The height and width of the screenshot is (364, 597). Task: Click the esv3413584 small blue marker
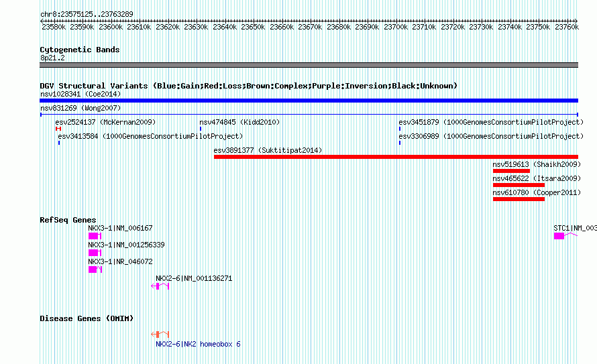(59, 143)
